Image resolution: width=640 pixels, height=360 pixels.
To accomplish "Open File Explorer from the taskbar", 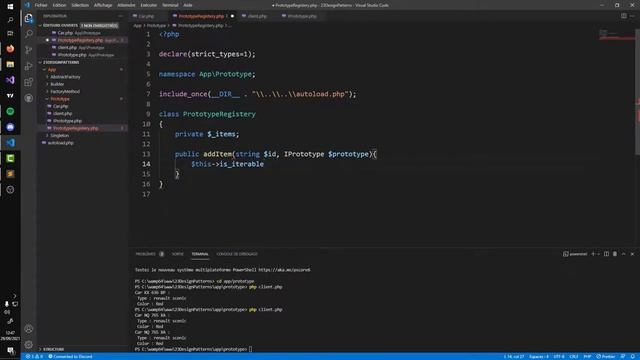I will (10, 64).
